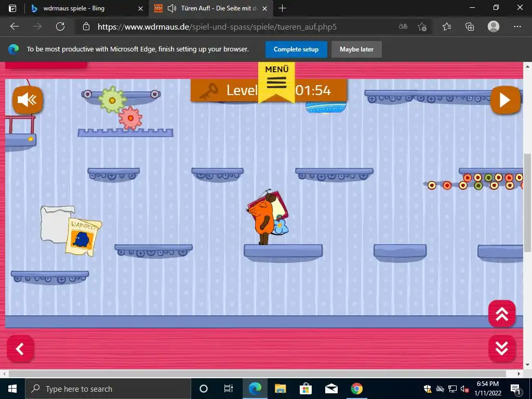Click the scroll-down arrow of vertical scrollbar
The height and width of the screenshot is (399, 532).
coord(528,365)
